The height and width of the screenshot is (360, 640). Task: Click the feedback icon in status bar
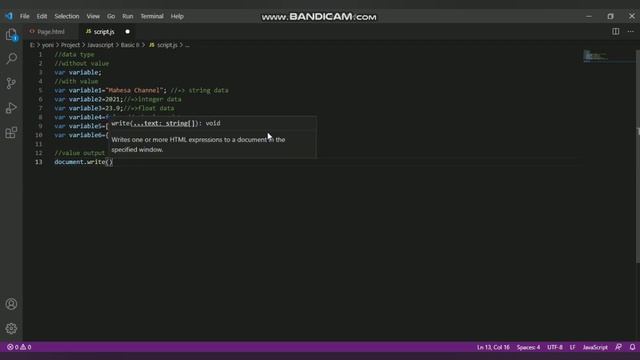click(619, 347)
